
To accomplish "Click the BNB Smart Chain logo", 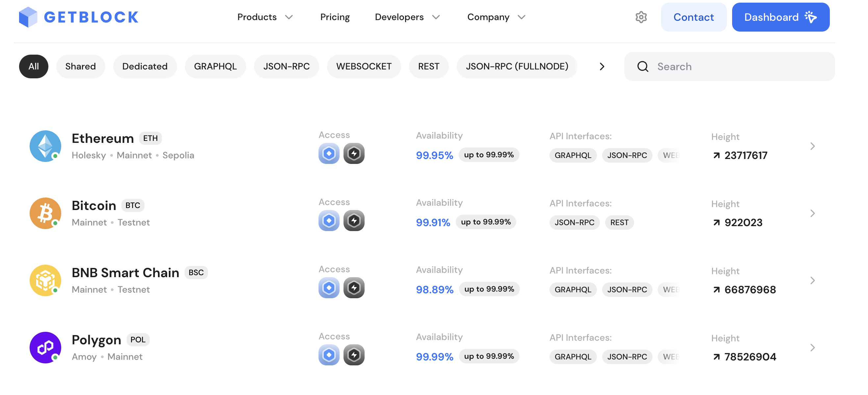I will click(x=45, y=280).
